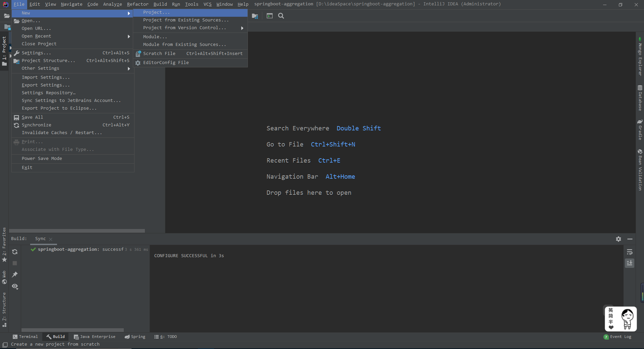The height and width of the screenshot is (349, 644).
Task: Select Sync Settings to JetBrains Account...
Action: pos(73,101)
